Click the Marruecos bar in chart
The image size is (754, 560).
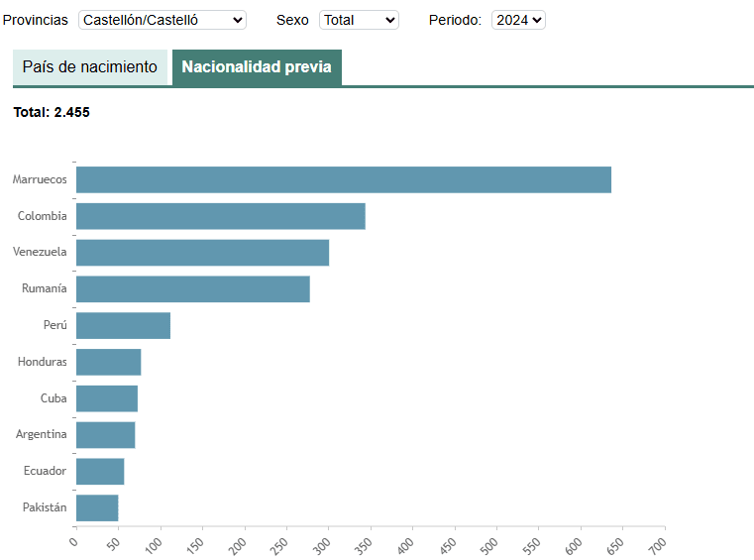tap(343, 179)
